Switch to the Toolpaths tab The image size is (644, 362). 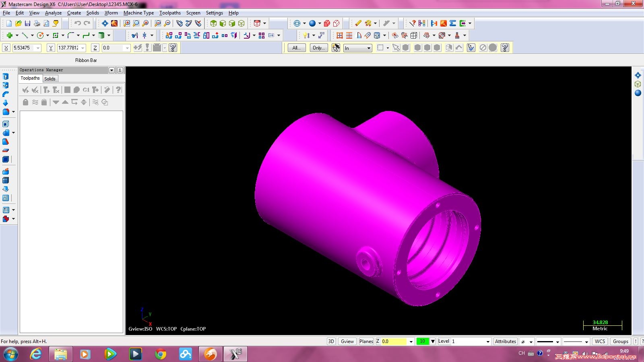pos(30,78)
